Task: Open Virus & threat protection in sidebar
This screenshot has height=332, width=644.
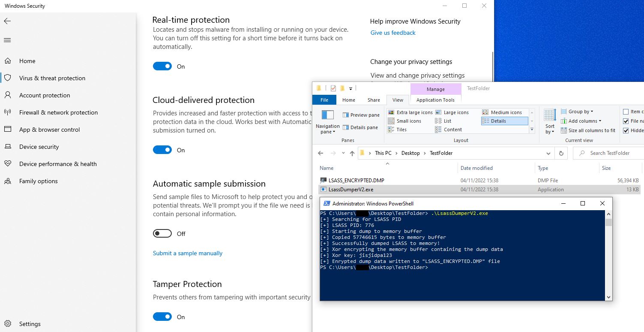Action: tap(52, 78)
